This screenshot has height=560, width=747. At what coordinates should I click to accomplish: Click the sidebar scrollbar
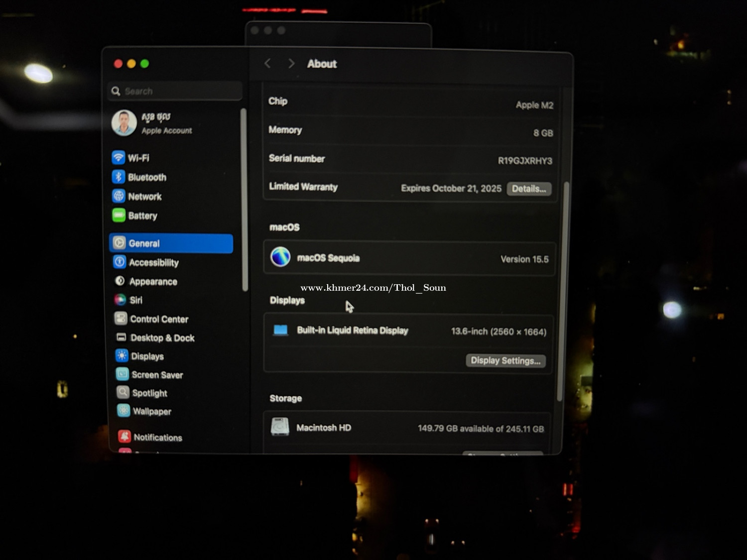point(244,199)
